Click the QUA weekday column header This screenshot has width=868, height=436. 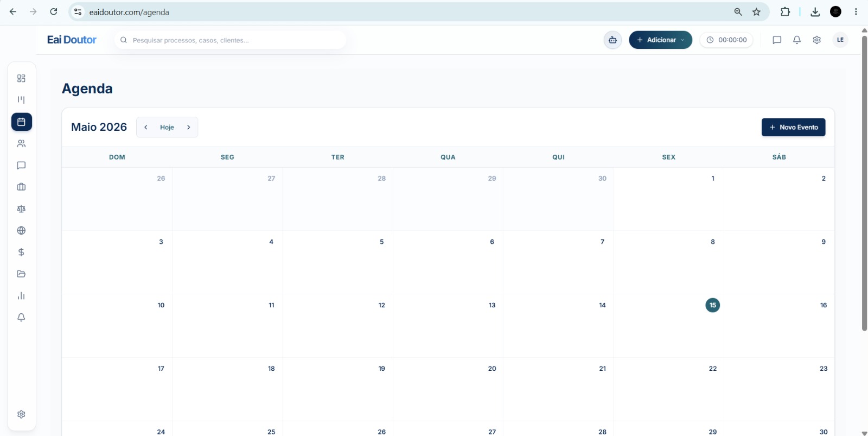pyautogui.click(x=448, y=157)
